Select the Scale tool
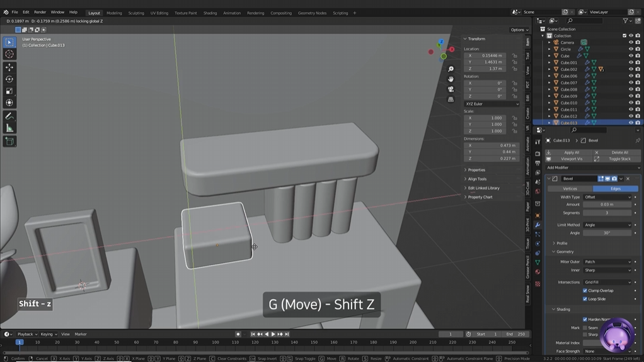The width and height of the screenshot is (644, 362). coord(9,91)
